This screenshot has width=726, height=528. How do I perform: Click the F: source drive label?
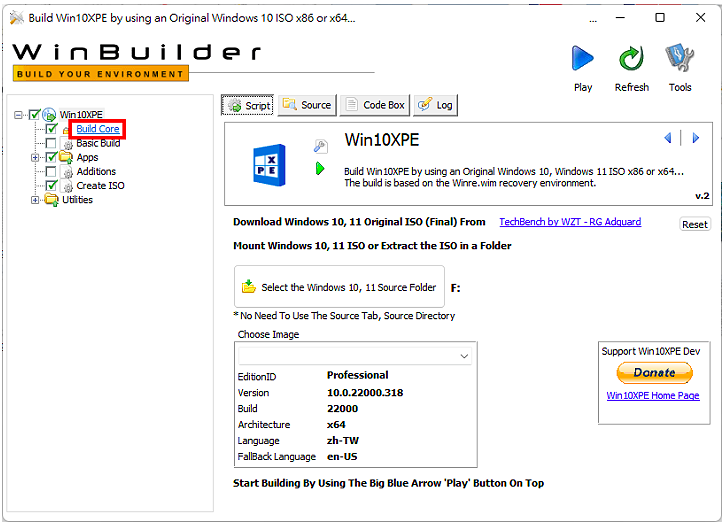[456, 288]
